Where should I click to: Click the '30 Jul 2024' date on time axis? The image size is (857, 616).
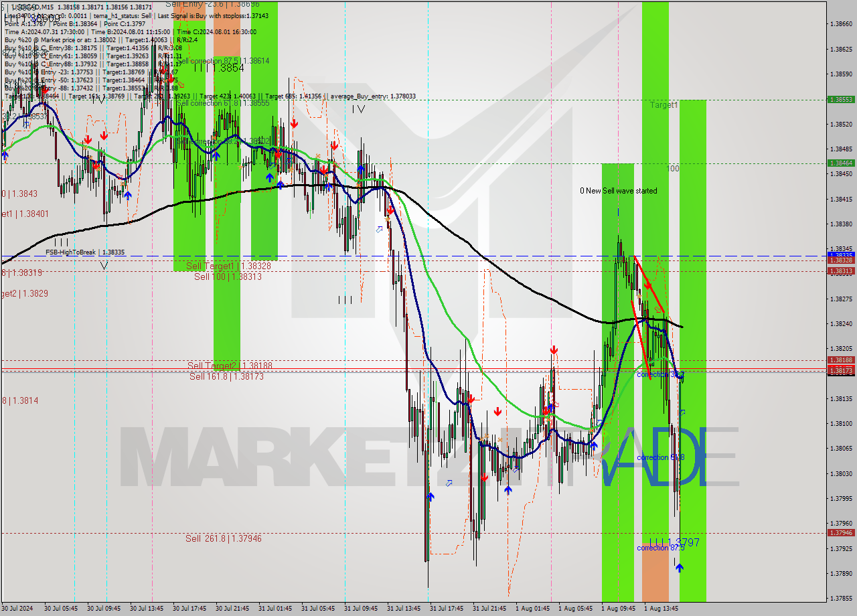pos(19,609)
